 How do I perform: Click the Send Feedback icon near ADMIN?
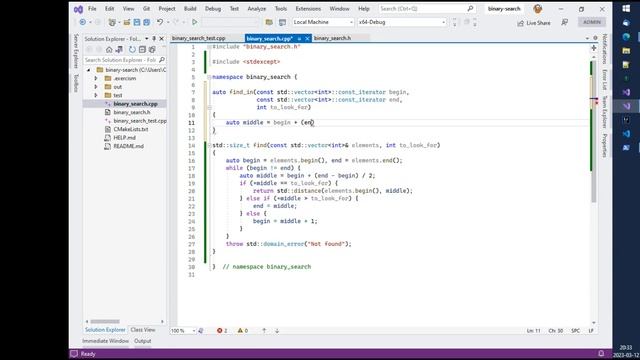coord(564,22)
